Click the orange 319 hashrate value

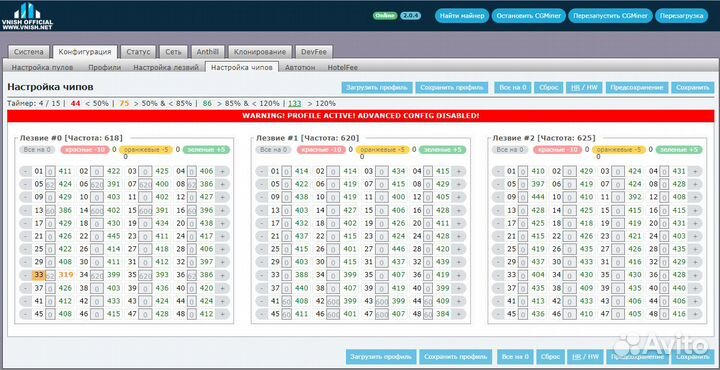(x=65, y=275)
